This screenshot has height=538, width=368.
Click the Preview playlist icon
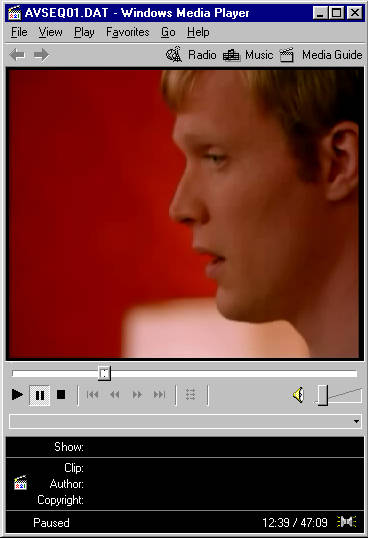tap(191, 395)
